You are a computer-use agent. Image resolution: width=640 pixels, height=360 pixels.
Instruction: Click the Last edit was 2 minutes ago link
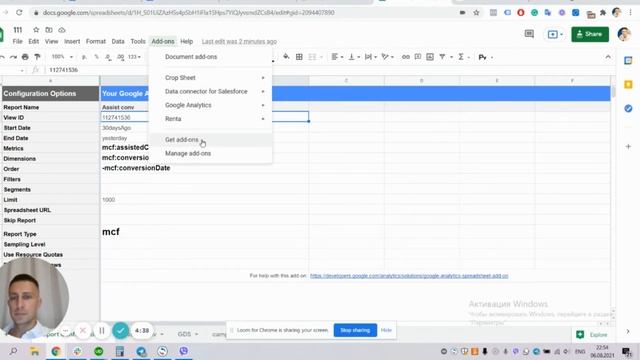[239, 41]
